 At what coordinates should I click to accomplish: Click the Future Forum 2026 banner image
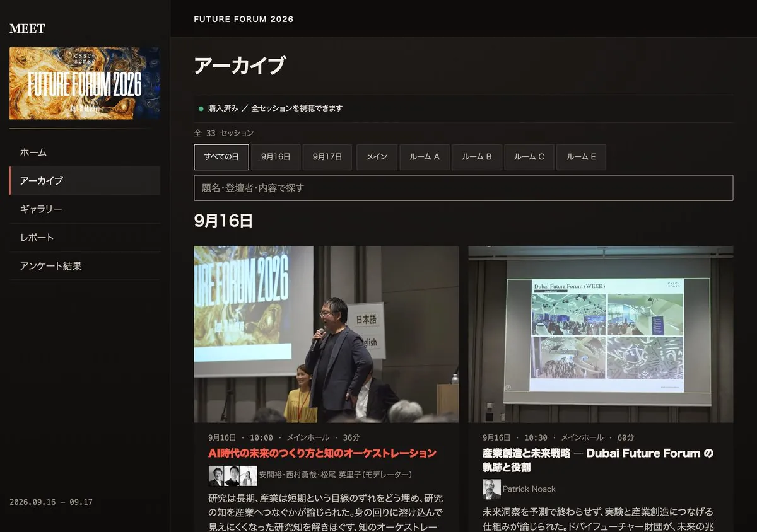(x=85, y=83)
